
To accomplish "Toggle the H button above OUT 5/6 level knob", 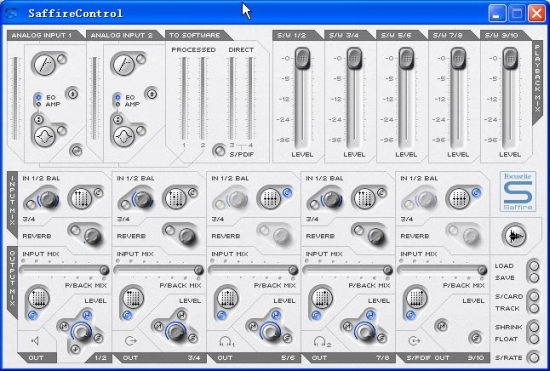I will [x=276, y=315].
